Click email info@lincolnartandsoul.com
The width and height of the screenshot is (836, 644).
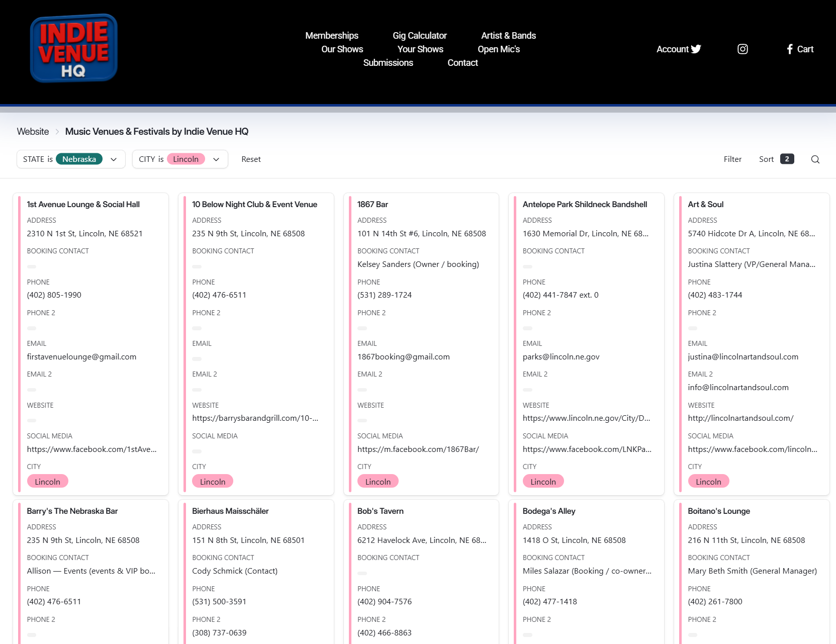[x=738, y=388]
